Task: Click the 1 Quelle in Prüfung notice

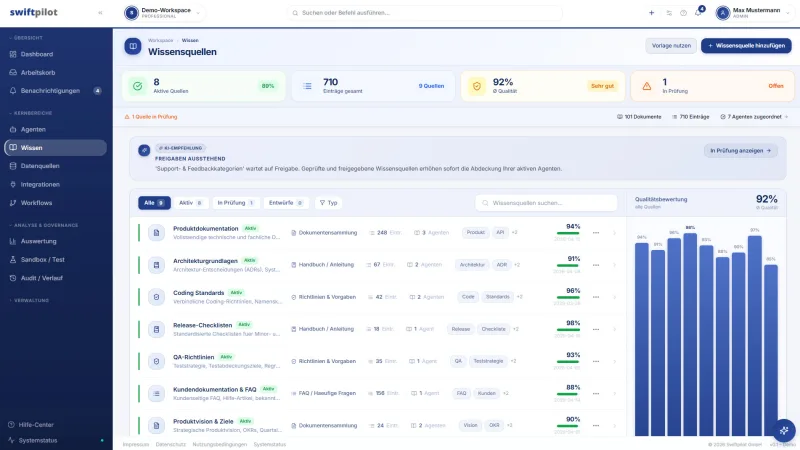Action: point(151,117)
